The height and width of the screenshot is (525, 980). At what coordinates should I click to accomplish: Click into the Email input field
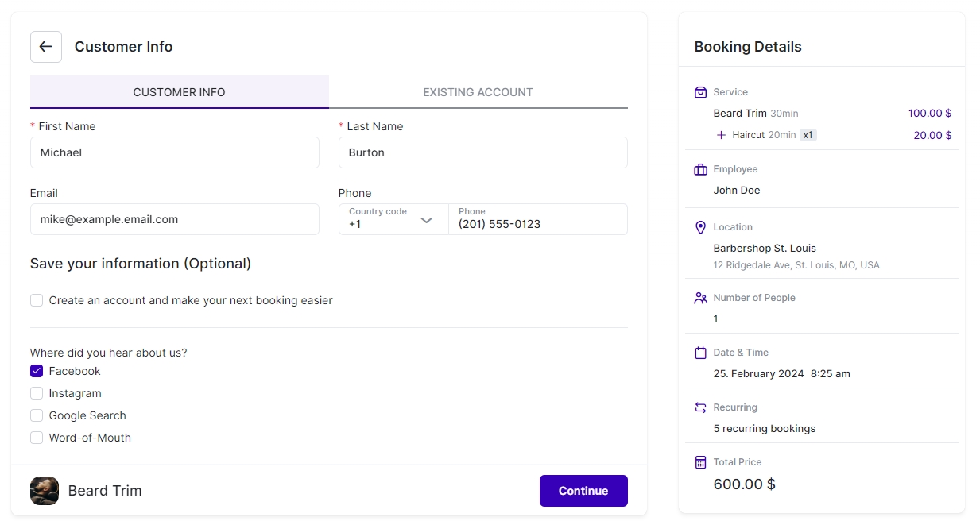tap(174, 219)
